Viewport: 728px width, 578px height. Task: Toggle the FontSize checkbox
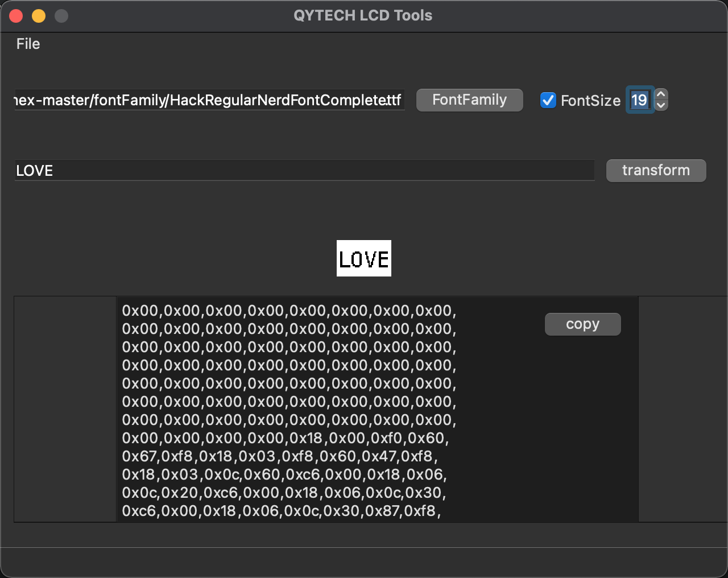[548, 100]
